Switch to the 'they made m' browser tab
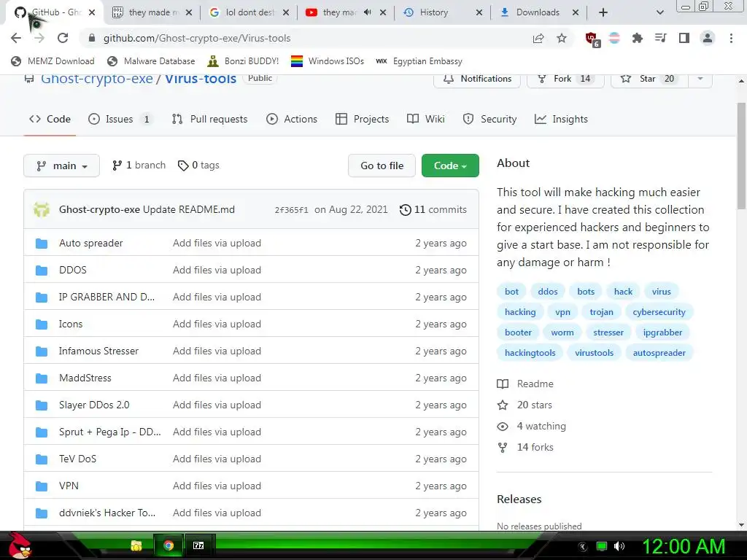The height and width of the screenshot is (560, 747). tap(152, 12)
